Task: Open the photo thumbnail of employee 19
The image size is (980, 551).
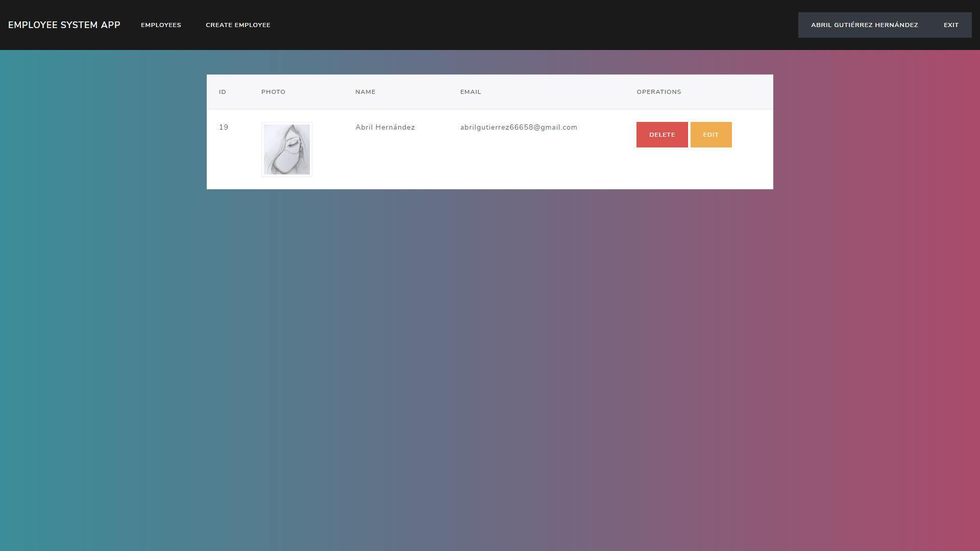Action: (x=287, y=149)
